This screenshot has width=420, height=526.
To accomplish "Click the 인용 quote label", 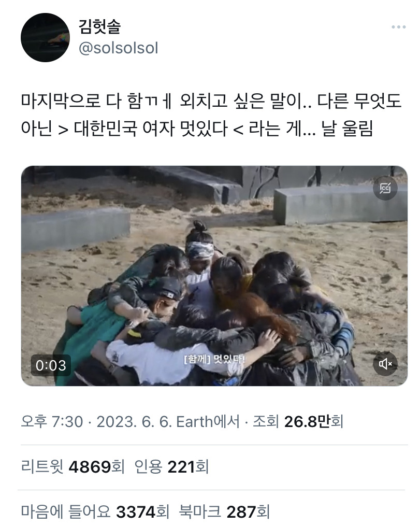I will click(x=149, y=466).
